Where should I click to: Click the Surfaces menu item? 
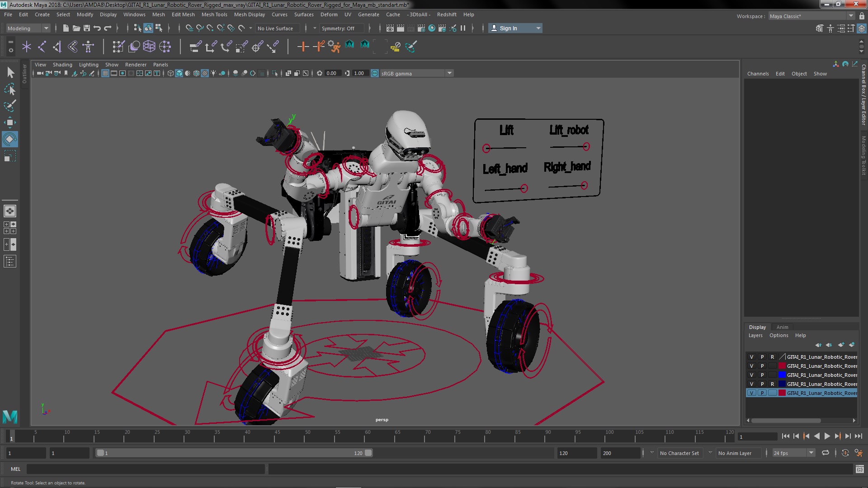[x=303, y=14]
